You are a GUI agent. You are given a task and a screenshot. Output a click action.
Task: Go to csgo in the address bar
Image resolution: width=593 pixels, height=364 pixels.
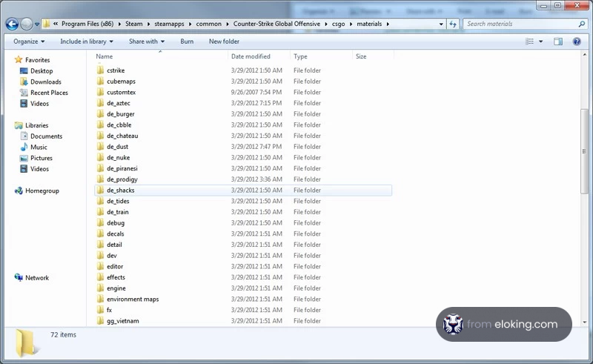click(339, 24)
